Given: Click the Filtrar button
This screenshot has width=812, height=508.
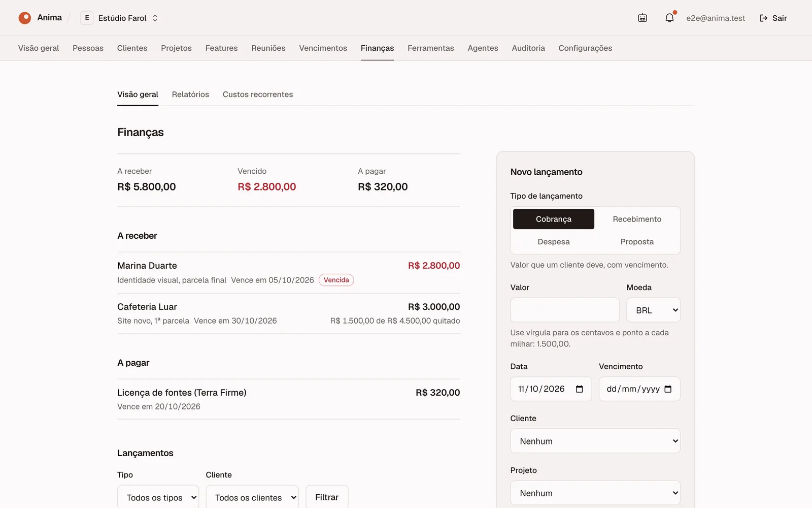Looking at the screenshot, I should point(327,497).
